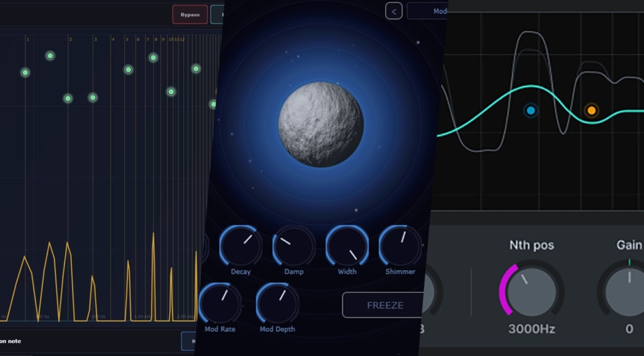Click the back arrow button in reverb plugin
The height and width of the screenshot is (356, 644).
tap(394, 11)
